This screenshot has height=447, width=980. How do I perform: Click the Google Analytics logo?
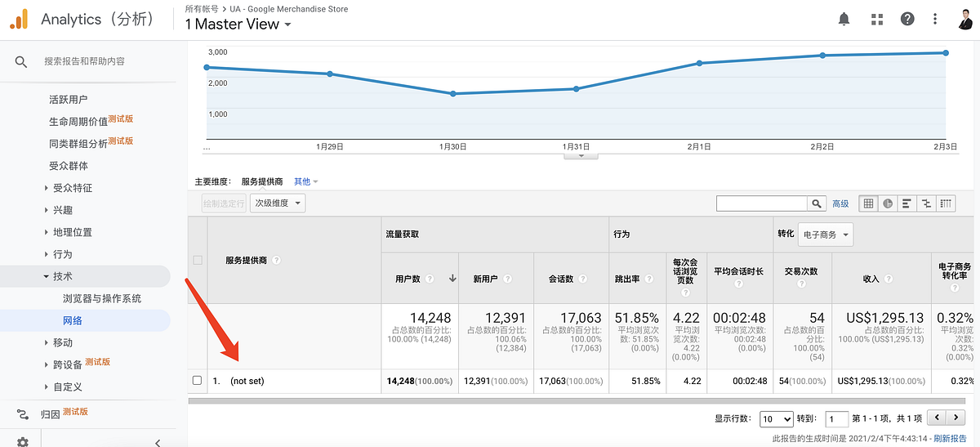tap(18, 18)
